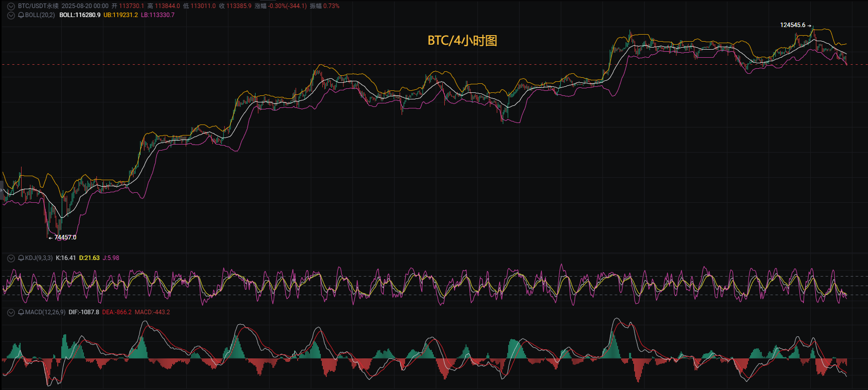This screenshot has width=868, height=390.
Task: Click the BTC/4小时图 chart title text
Action: point(462,41)
